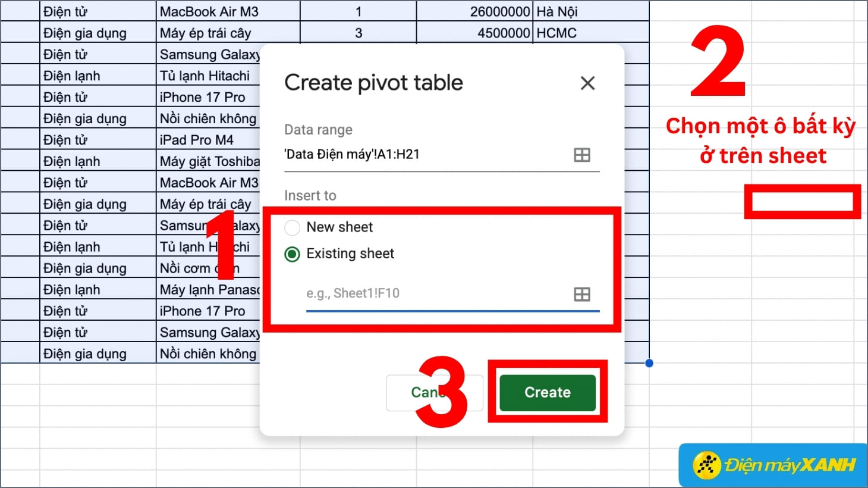The width and height of the screenshot is (868, 488).
Task: Select quantity cell with value 3
Action: tap(358, 33)
